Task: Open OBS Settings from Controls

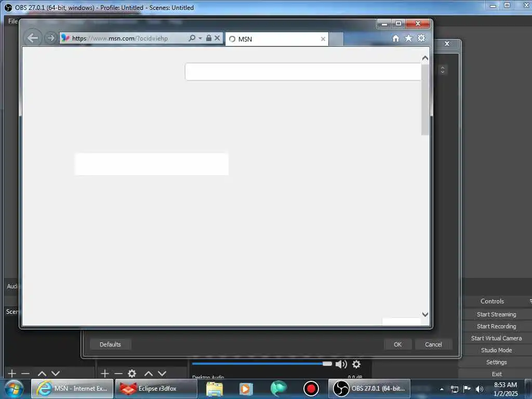Action: tap(496, 362)
